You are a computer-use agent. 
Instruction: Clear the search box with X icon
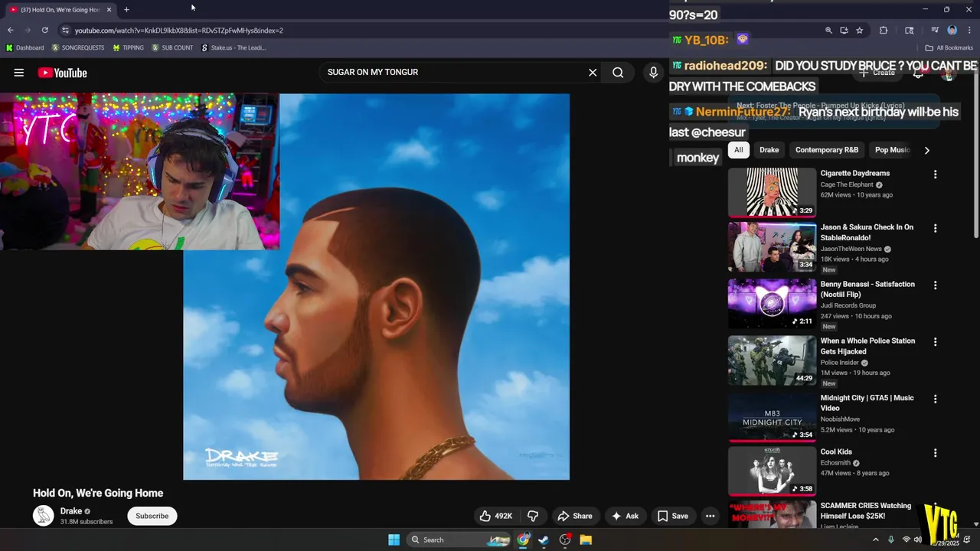pyautogui.click(x=593, y=72)
